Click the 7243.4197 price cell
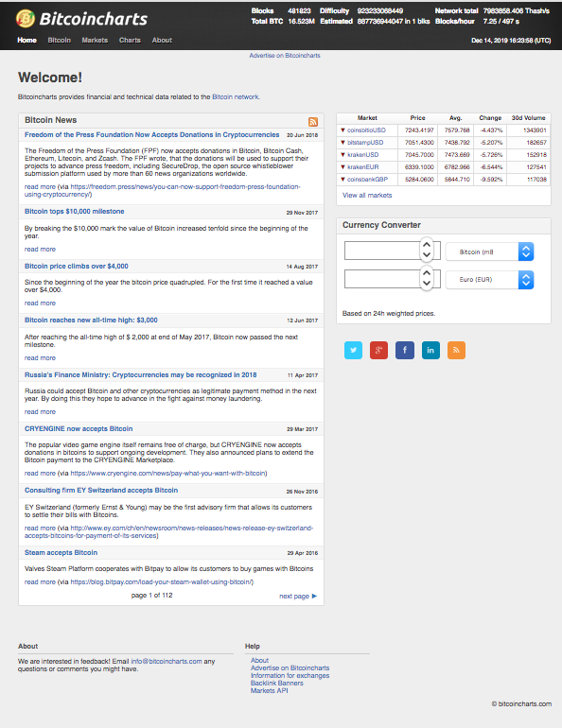The width and height of the screenshot is (562, 728). [x=419, y=130]
